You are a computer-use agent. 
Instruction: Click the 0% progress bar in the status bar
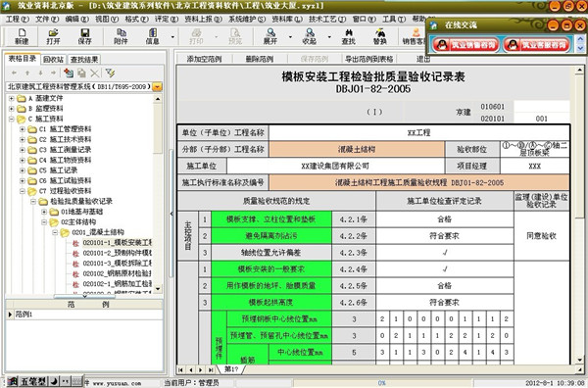[x=382, y=383]
